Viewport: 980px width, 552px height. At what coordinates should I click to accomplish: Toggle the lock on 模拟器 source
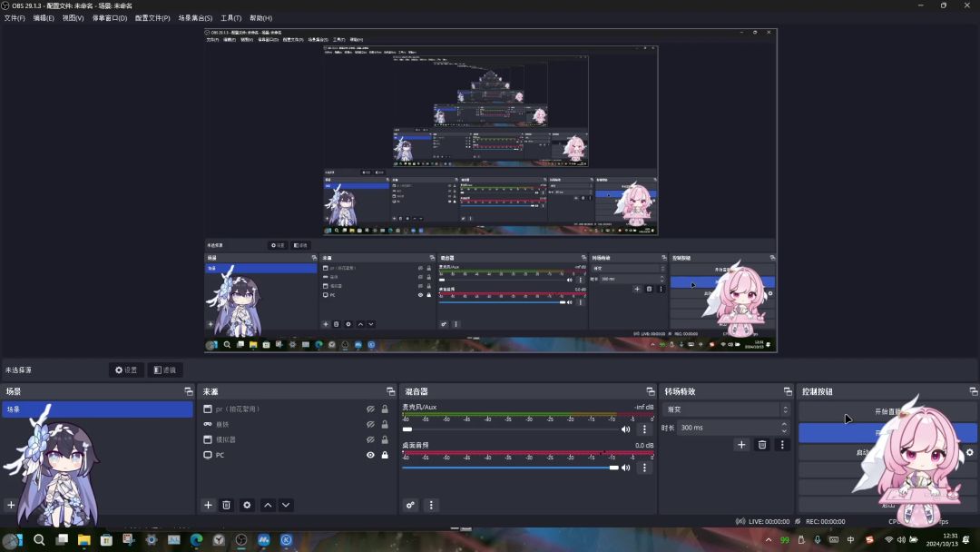[x=385, y=439]
